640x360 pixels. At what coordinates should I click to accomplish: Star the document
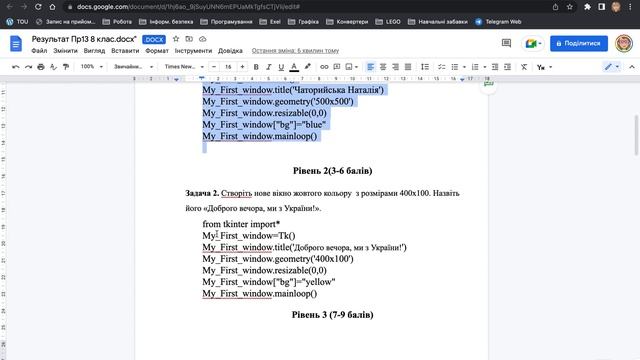[176, 39]
